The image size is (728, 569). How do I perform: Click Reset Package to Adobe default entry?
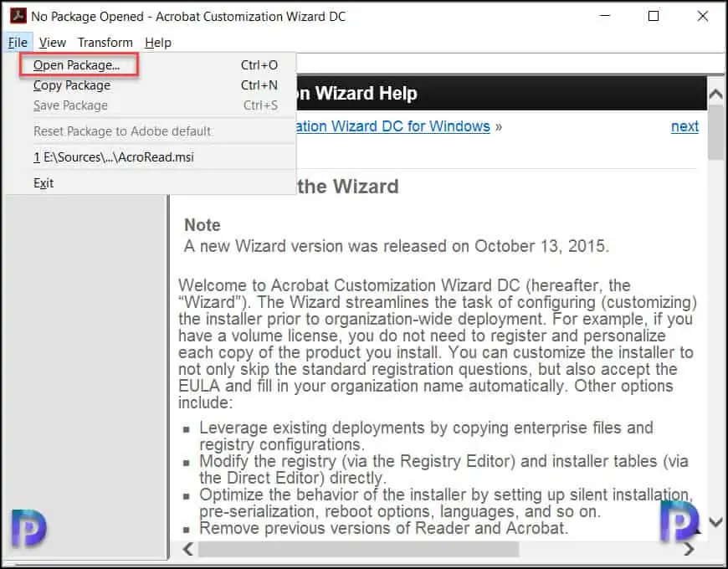point(151,131)
